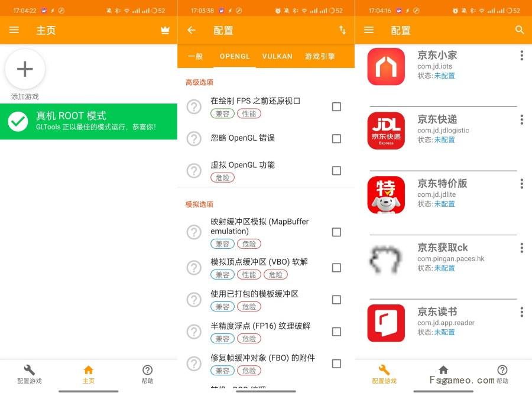The height and width of the screenshot is (396, 532).
Task: Show help for 在绘制 FPS 之前还原视口
Action: 194,107
